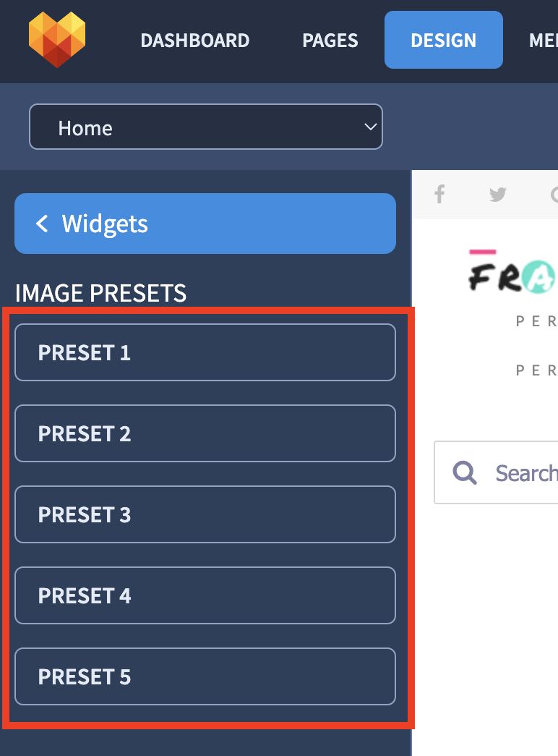Open the partially visible Media tab
558x756 pixels.
coord(543,40)
